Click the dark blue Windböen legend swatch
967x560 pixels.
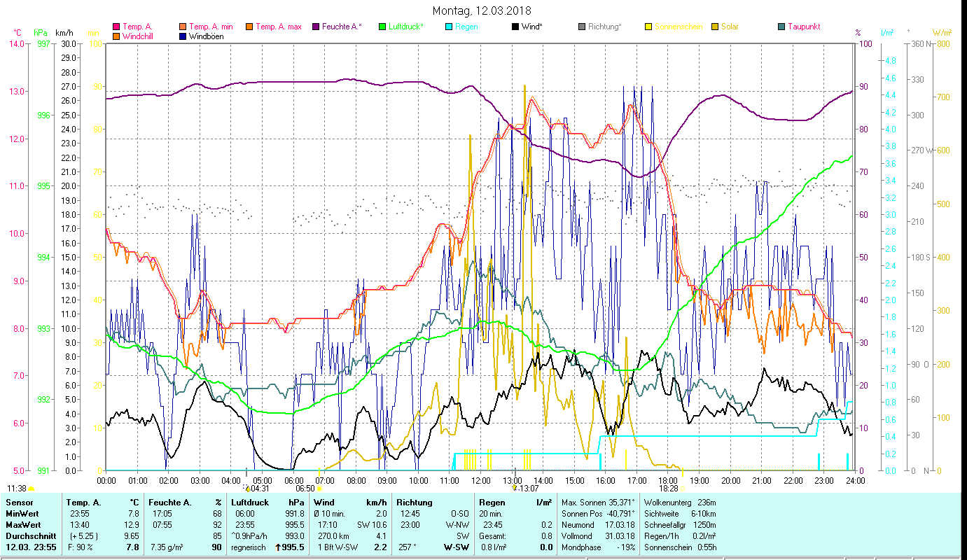pos(183,36)
